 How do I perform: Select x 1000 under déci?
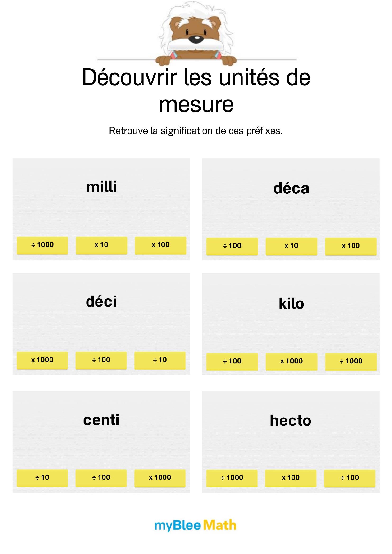pos(42,360)
